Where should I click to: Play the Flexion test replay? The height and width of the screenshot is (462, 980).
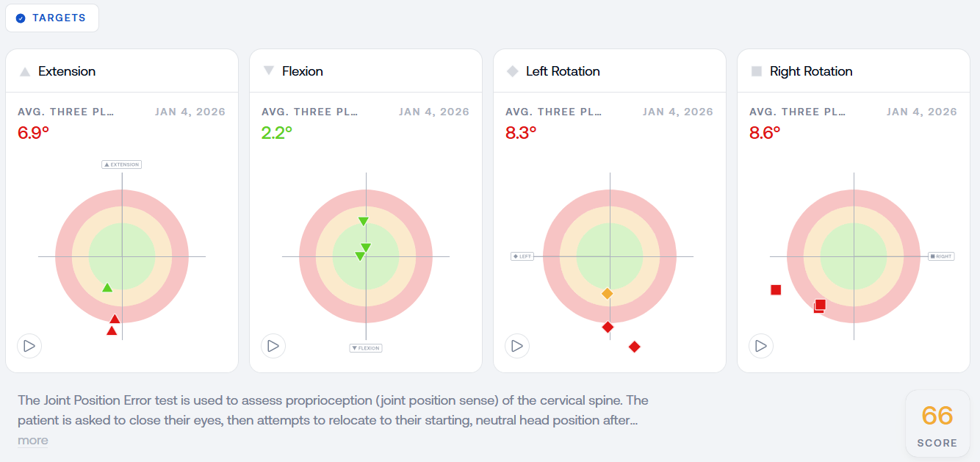tap(273, 345)
